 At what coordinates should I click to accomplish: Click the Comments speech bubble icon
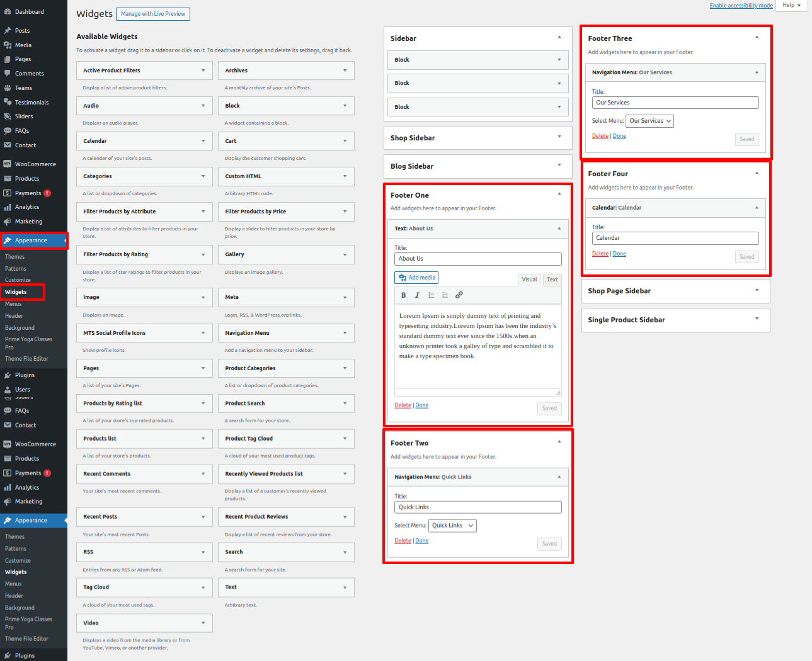click(x=8, y=74)
